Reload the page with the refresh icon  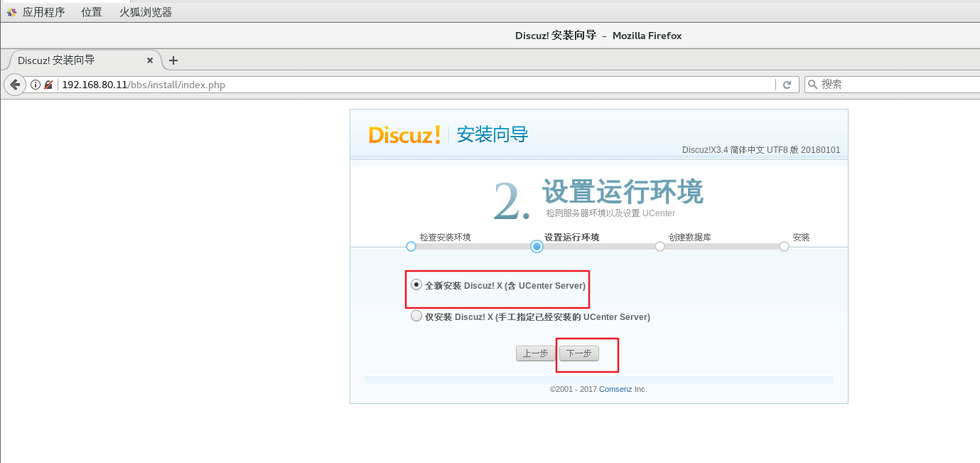(x=787, y=85)
